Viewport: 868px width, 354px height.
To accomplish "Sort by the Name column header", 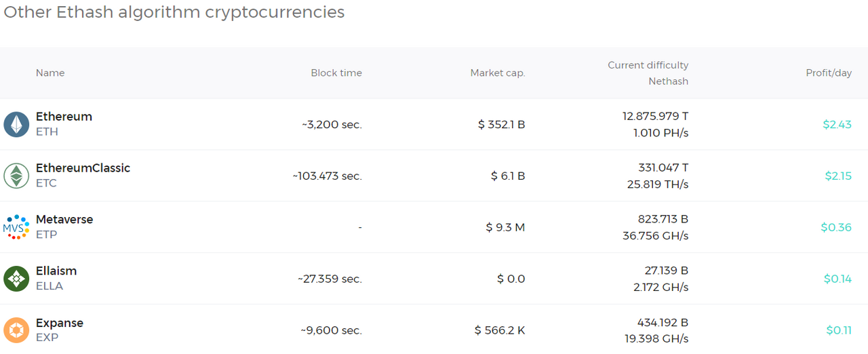I will click(x=50, y=73).
